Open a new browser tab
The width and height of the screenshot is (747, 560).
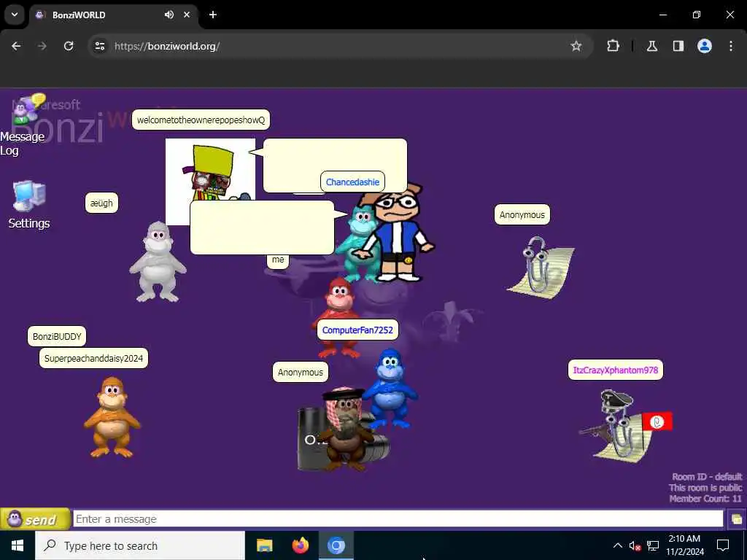[x=213, y=15]
